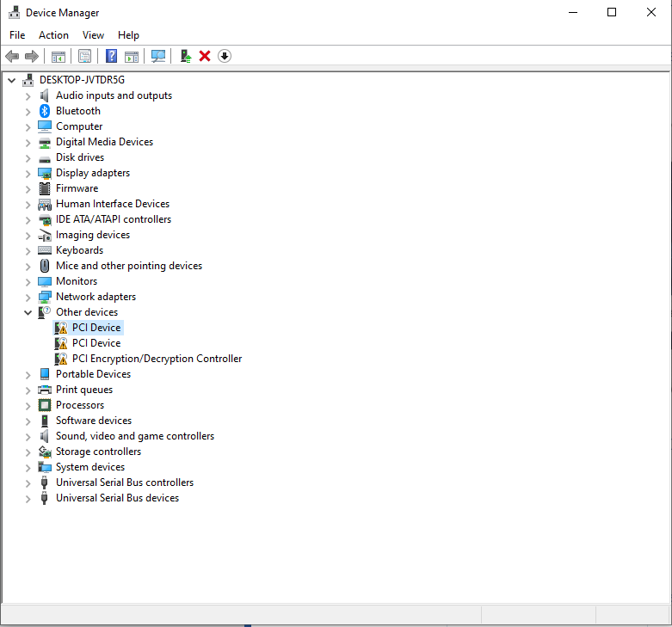Click the red X Uninstall device icon
This screenshot has height=627, width=672.
(205, 56)
